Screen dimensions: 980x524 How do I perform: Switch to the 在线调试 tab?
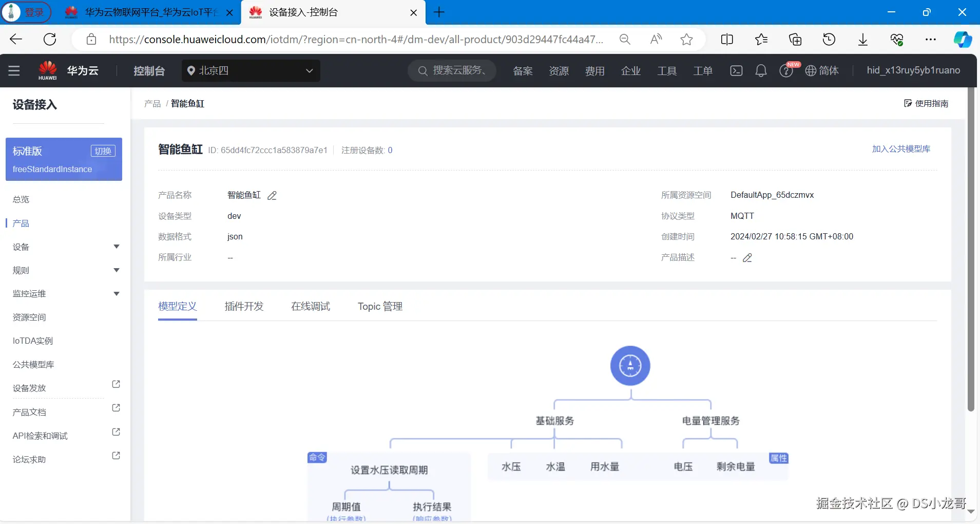[311, 307]
